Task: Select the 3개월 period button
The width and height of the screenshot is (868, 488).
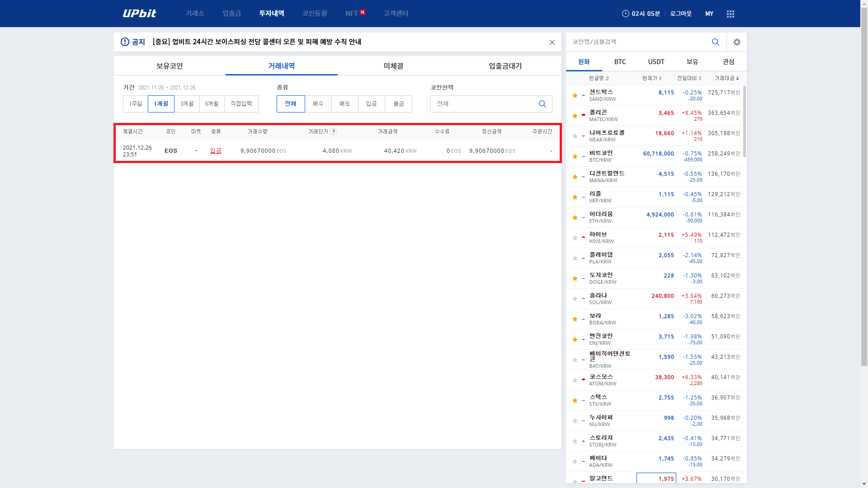Action: tap(187, 104)
